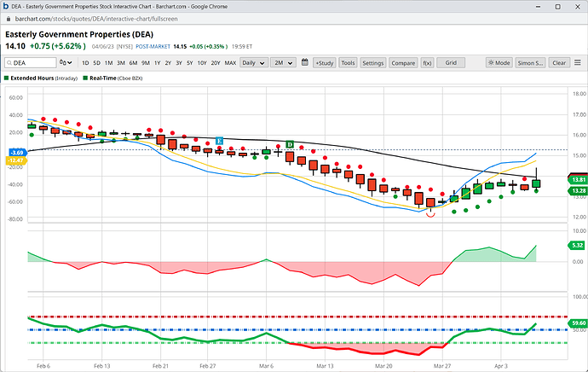Click the red semicircle marker below lowest candle

pos(430,215)
